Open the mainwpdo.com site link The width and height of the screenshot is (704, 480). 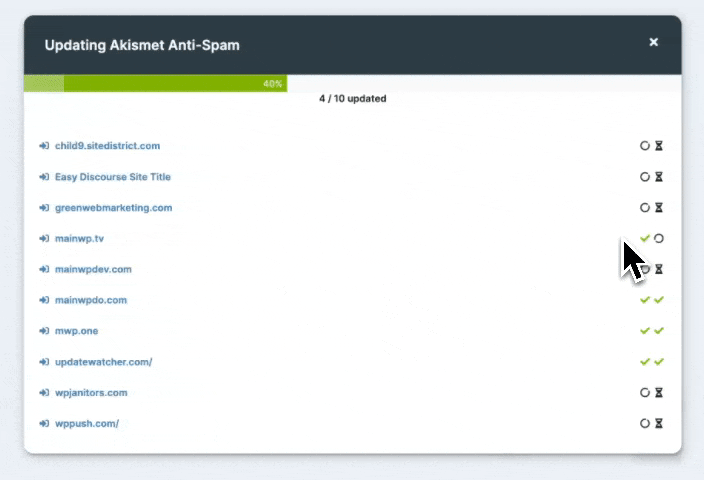pos(91,300)
